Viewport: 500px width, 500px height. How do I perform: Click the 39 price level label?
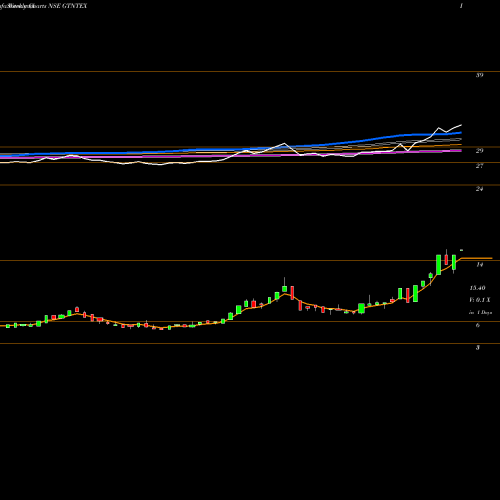point(479,75)
